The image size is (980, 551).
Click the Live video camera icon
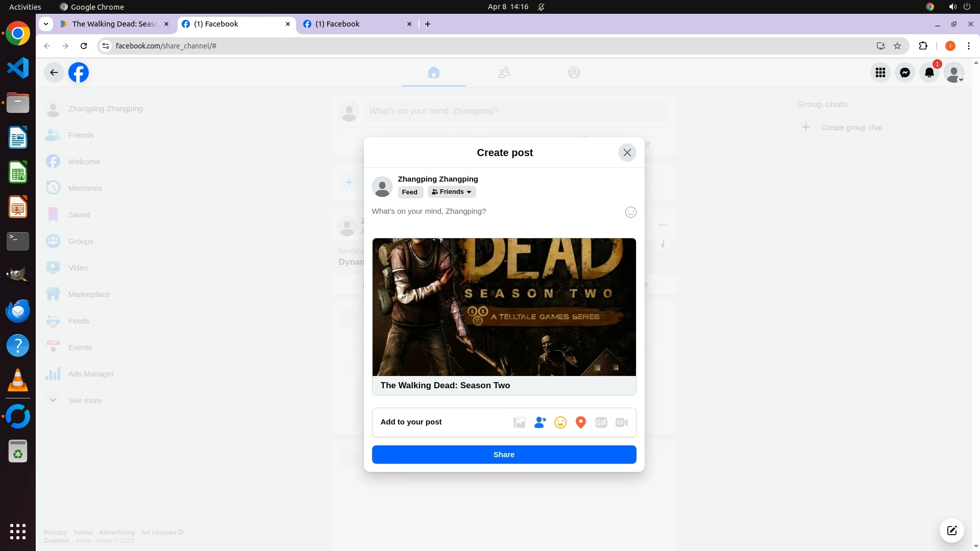click(x=621, y=422)
